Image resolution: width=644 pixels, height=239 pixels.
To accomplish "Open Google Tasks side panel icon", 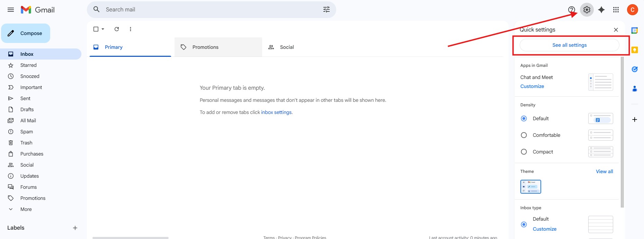I will pos(634,69).
